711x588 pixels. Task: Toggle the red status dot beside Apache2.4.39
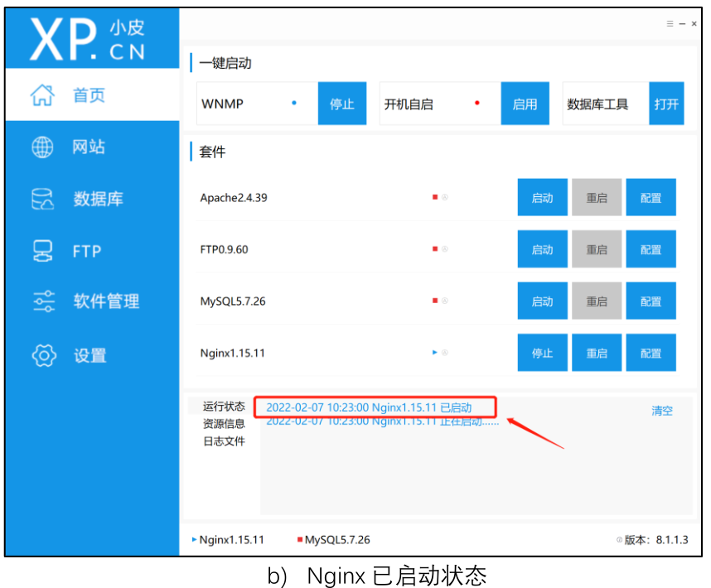pos(434,197)
